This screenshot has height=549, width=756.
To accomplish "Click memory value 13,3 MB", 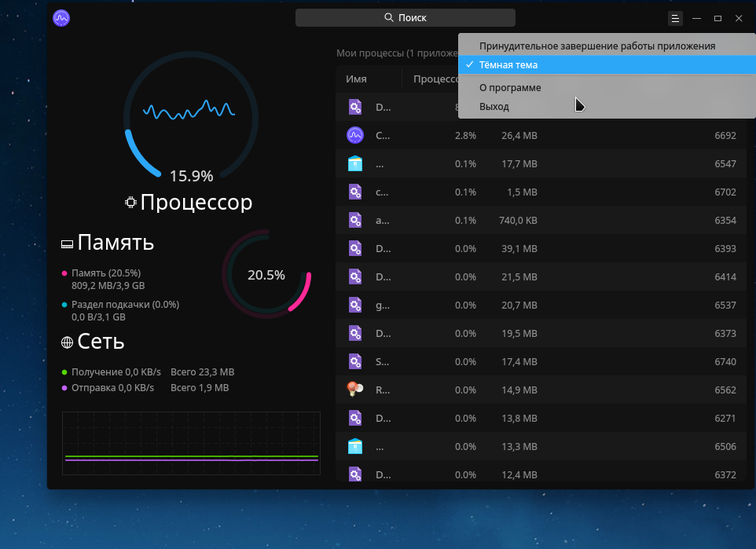I will (519, 446).
